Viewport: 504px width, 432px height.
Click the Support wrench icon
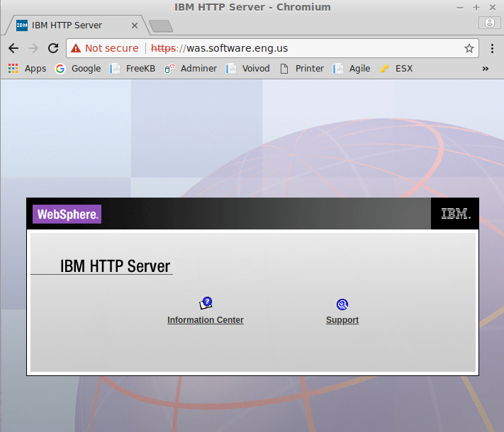(342, 304)
